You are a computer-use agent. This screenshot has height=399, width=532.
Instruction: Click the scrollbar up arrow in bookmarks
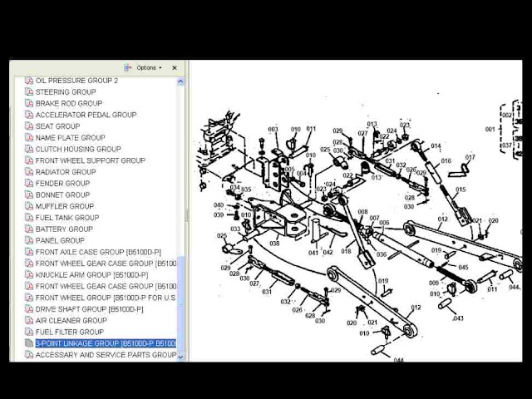tap(180, 81)
